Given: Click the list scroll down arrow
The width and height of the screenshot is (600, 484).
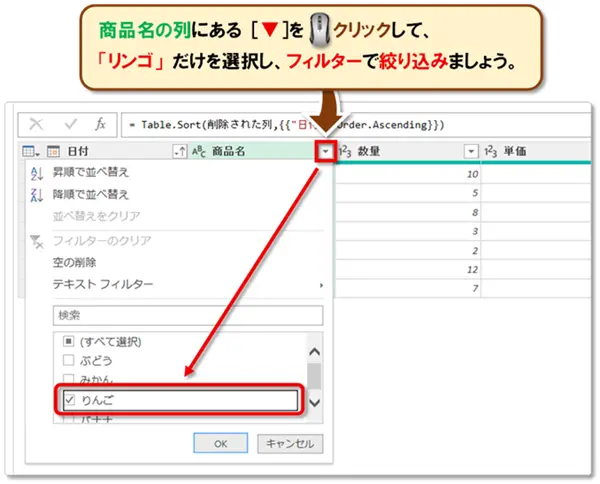Looking at the screenshot, I should (x=315, y=403).
